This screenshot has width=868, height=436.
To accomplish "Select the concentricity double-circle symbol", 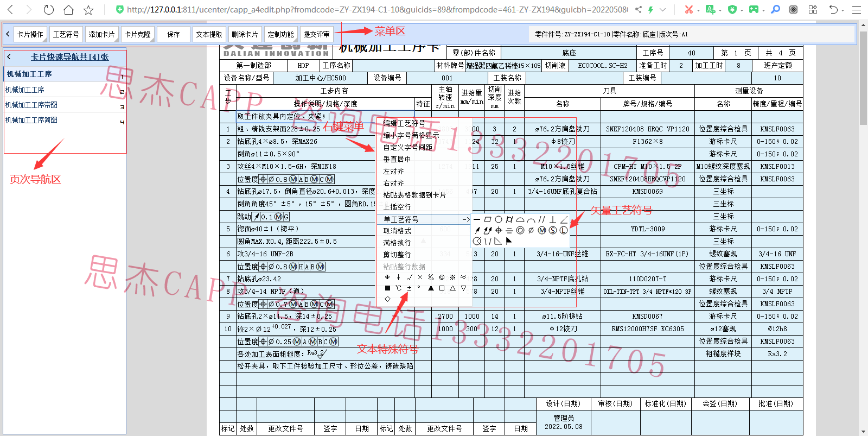I will (x=520, y=230).
